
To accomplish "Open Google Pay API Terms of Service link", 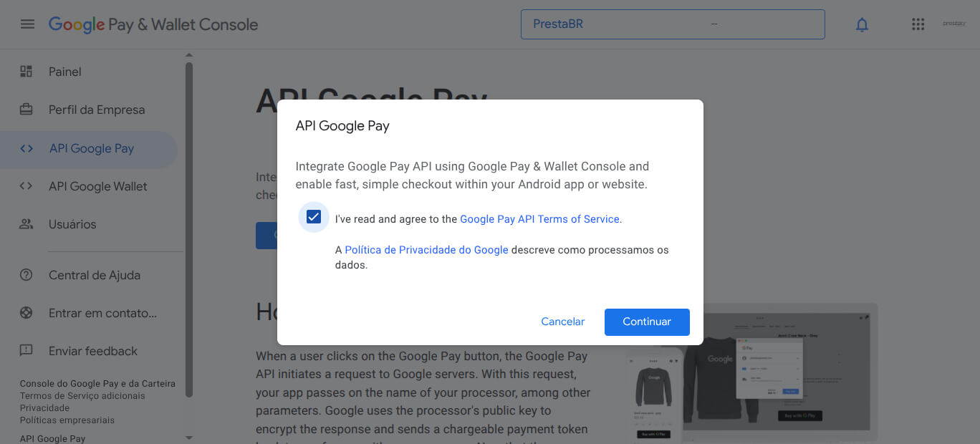I will pos(539,219).
